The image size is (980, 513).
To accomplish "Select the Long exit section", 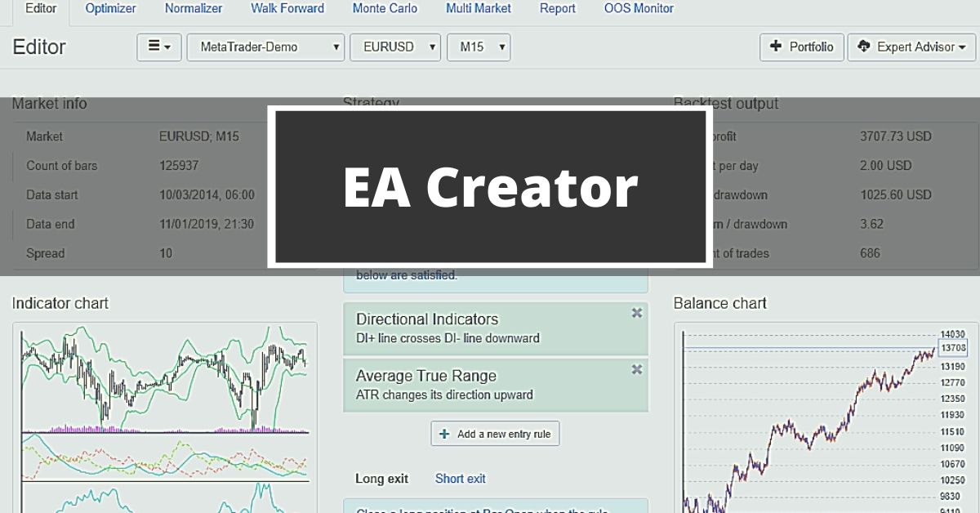I will [x=381, y=478].
